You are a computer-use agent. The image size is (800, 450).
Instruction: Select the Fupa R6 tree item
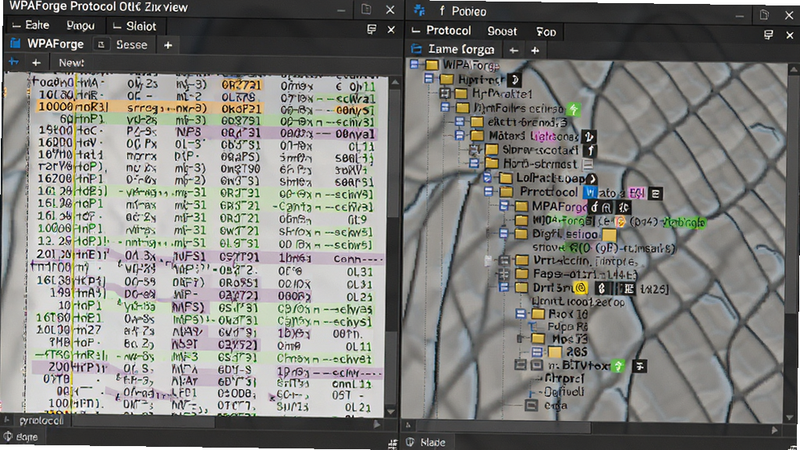pos(567,326)
